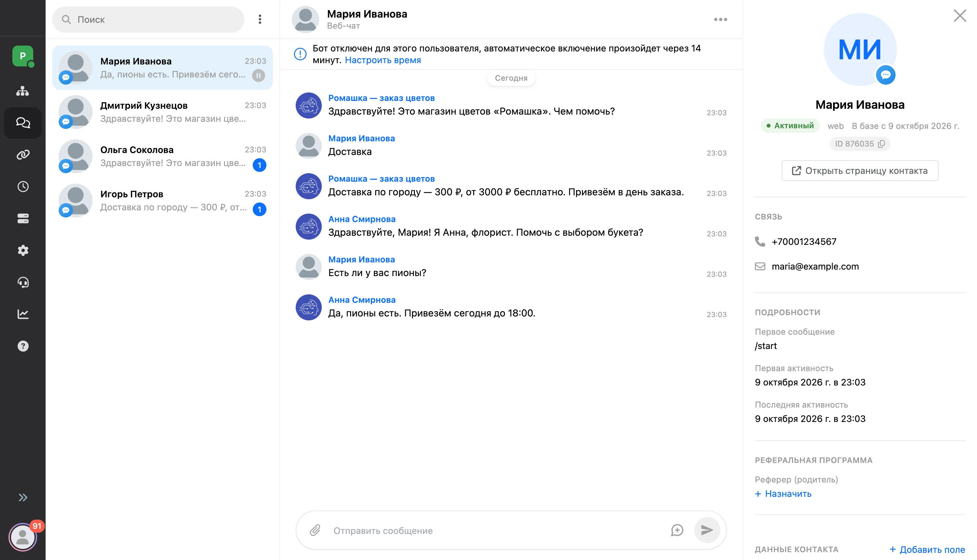Click Открыть страницу контакта button
This screenshot has height=560, width=977.
[860, 170]
